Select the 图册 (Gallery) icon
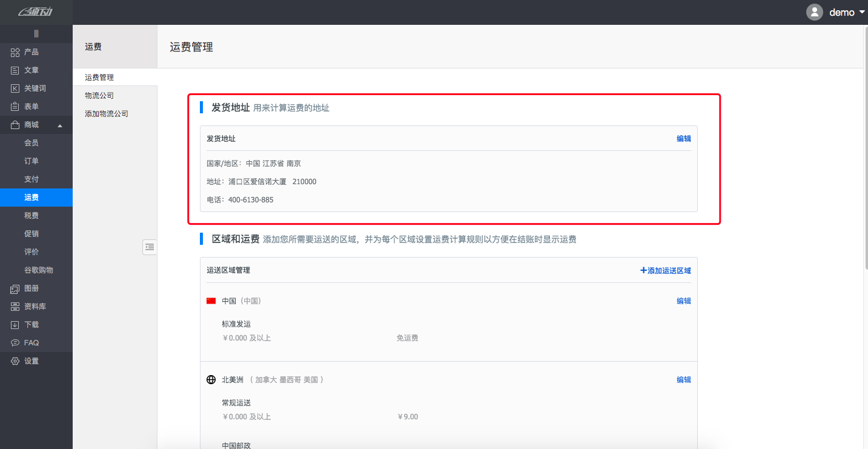The width and height of the screenshot is (868, 449). (15, 288)
